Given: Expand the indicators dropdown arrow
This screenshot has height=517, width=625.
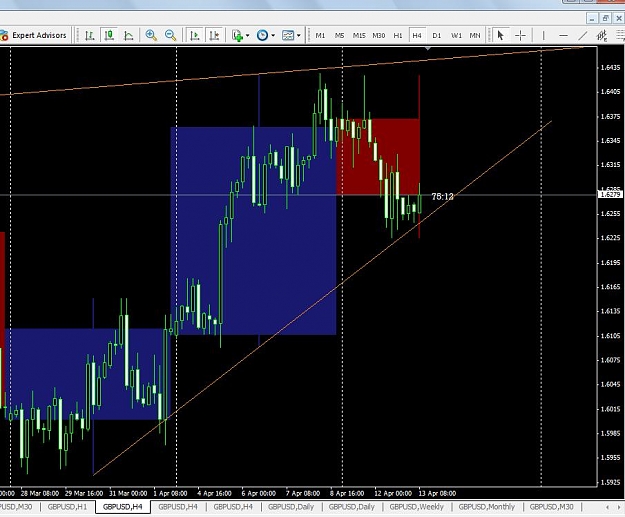Looking at the screenshot, I should tap(248, 35).
